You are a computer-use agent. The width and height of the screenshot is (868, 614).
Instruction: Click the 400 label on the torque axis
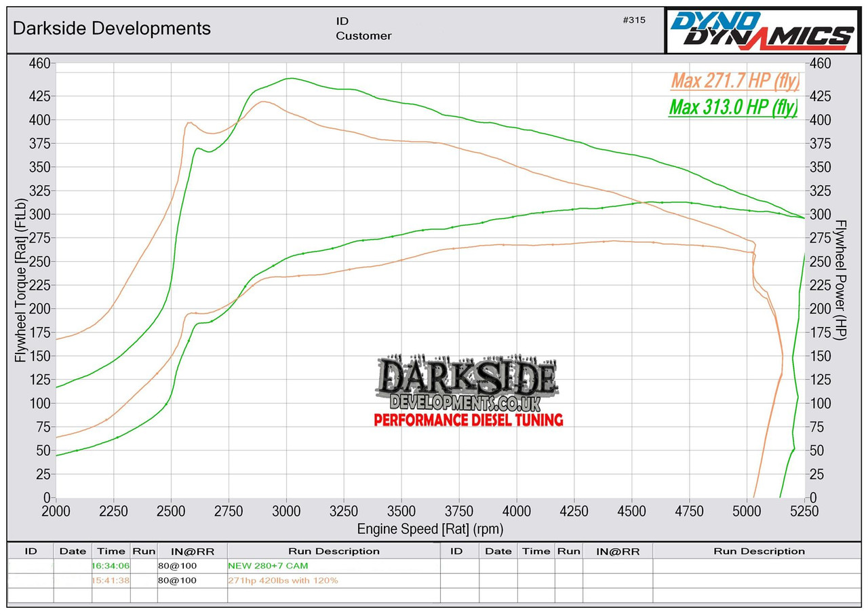pos(40,120)
